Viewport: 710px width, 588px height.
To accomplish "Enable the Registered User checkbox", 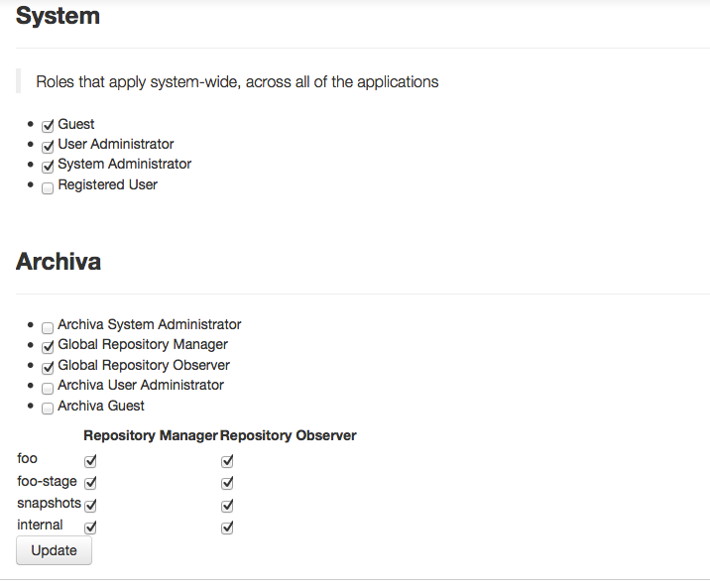I will 48,186.
